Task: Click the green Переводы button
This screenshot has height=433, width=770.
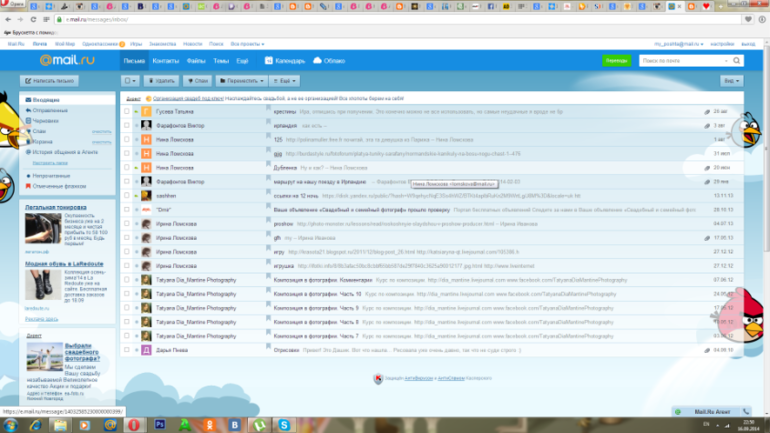Action: (617, 61)
